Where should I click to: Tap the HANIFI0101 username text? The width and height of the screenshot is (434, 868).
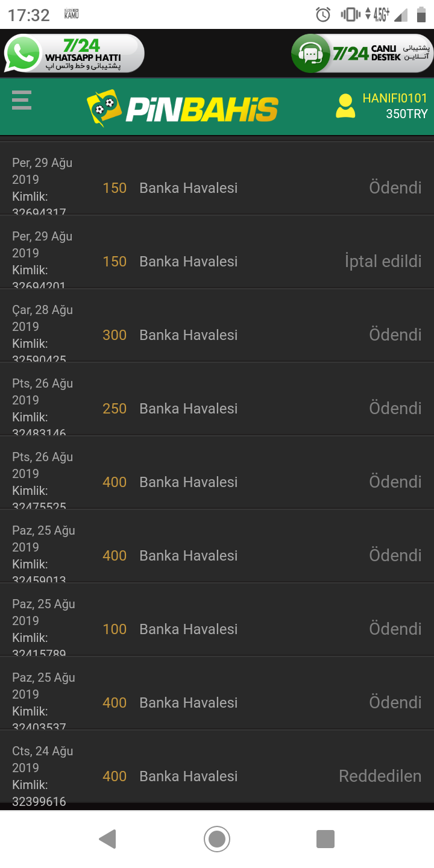(395, 98)
